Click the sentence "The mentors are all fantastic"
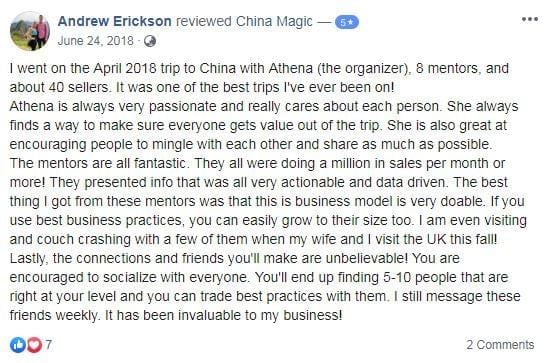The width and height of the screenshot is (546, 363). tap(100, 163)
